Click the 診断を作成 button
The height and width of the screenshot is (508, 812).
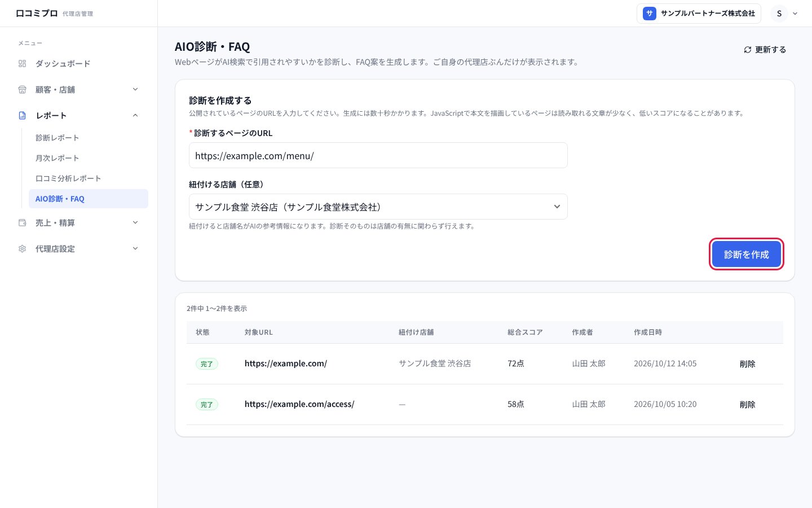747,254
